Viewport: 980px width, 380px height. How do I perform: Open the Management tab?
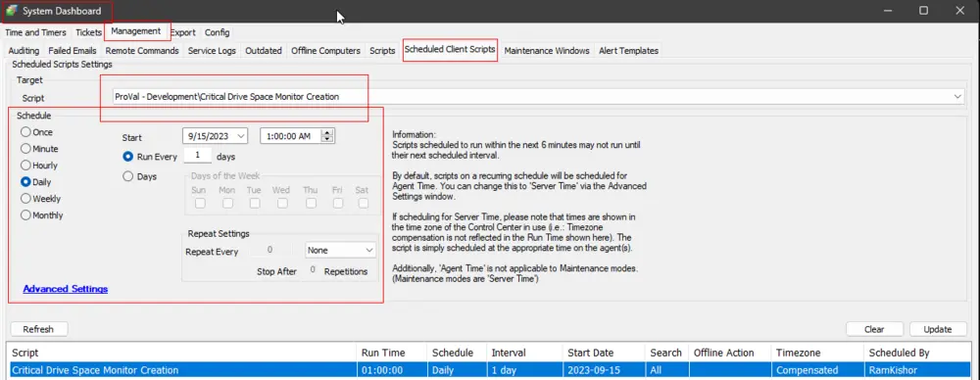coord(135,30)
